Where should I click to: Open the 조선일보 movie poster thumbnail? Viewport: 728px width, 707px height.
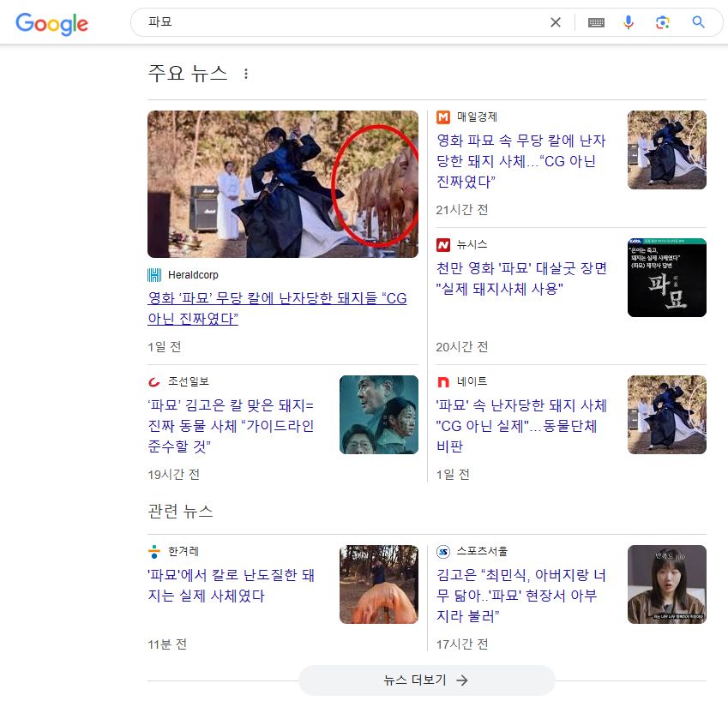[379, 415]
